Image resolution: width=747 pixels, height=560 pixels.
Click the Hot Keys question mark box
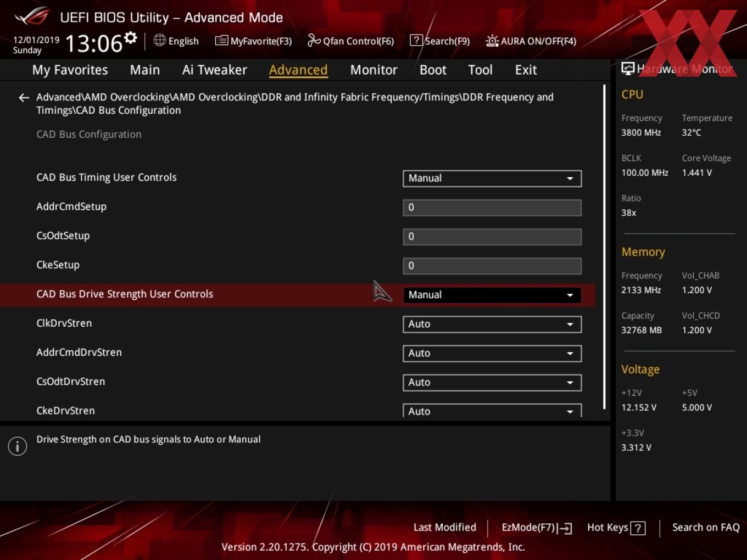[638, 528]
